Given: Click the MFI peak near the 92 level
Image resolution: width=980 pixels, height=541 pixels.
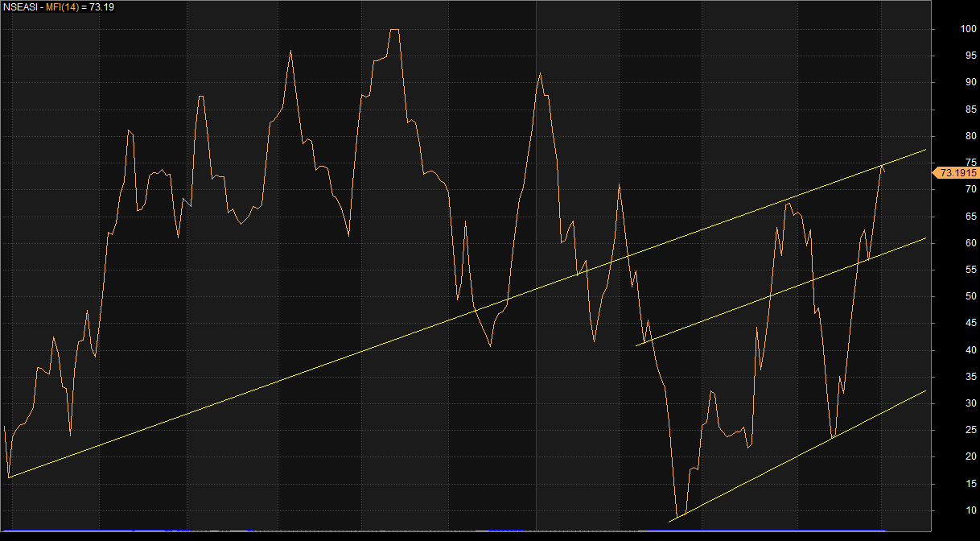Looking at the screenshot, I should 540,73.
